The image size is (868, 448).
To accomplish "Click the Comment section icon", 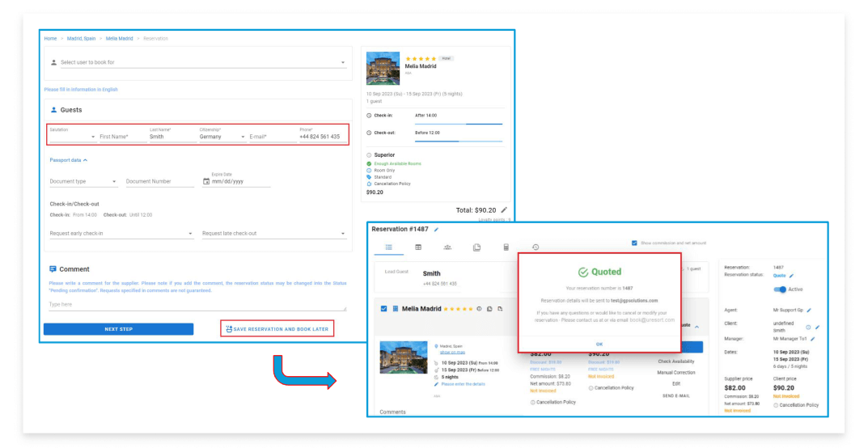I will pyautogui.click(x=53, y=269).
